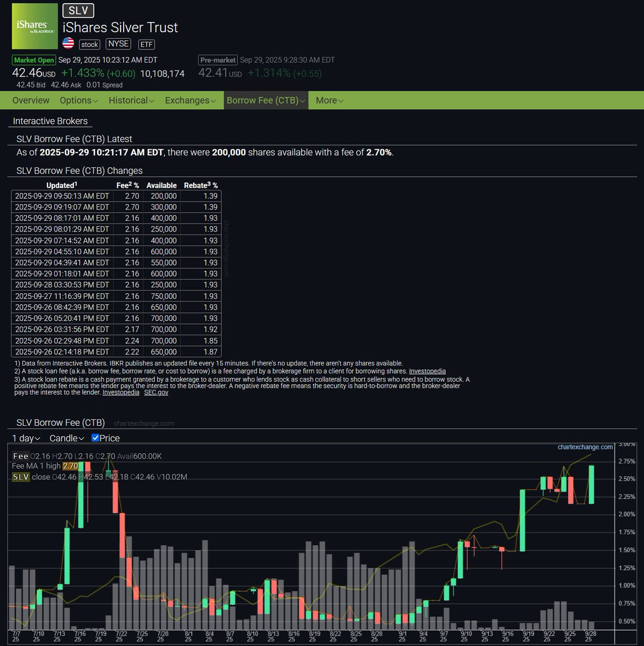Click the Fee % column header
This screenshot has width=644, height=646.
[x=128, y=185]
